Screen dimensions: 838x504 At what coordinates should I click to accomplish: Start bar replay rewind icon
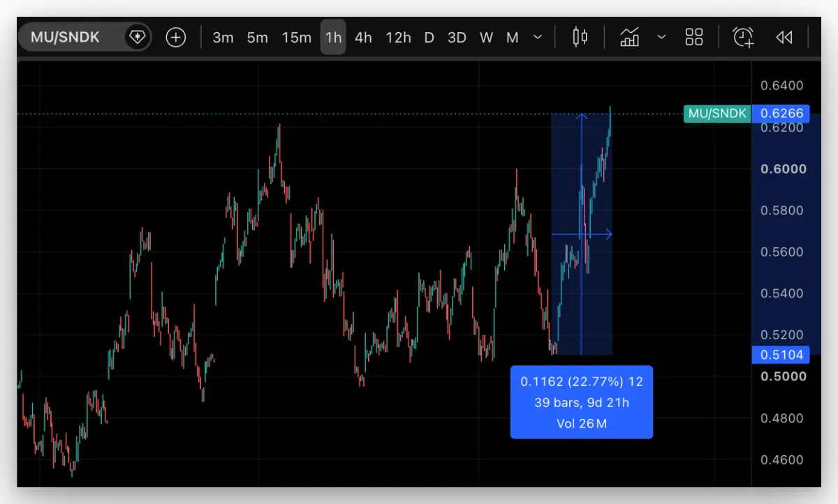pos(784,37)
